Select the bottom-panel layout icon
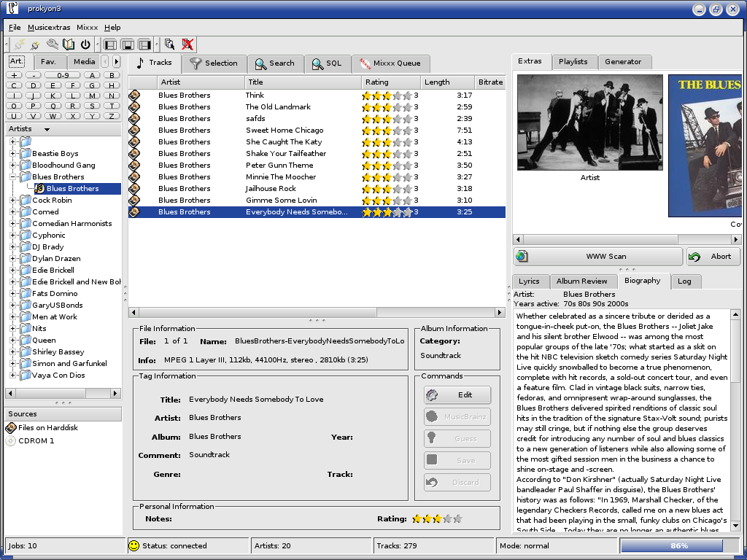This screenshot has height=560, width=747. [x=128, y=44]
